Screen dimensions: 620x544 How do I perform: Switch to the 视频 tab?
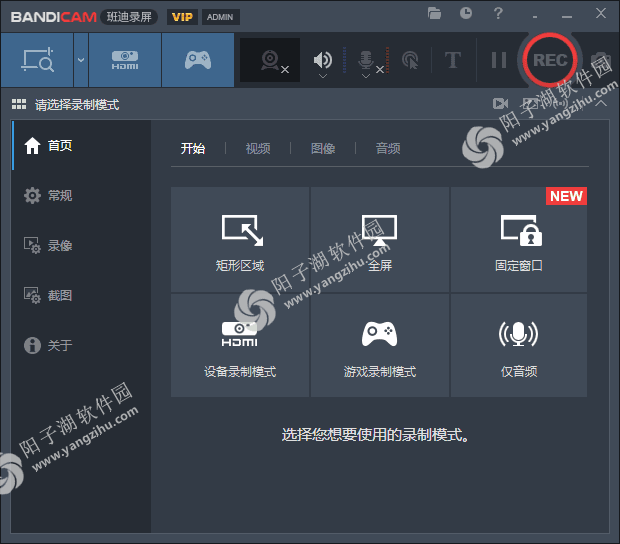[258, 149]
